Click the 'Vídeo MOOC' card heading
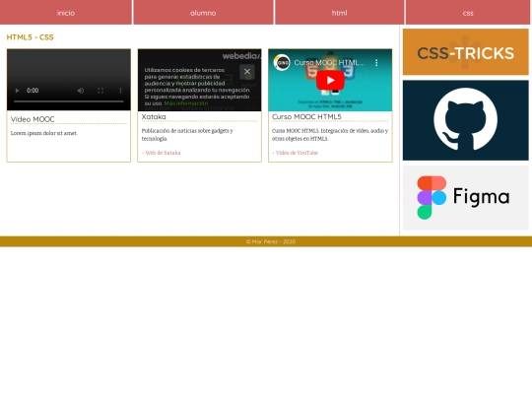This screenshot has width=532, height=399. pyautogui.click(x=33, y=119)
